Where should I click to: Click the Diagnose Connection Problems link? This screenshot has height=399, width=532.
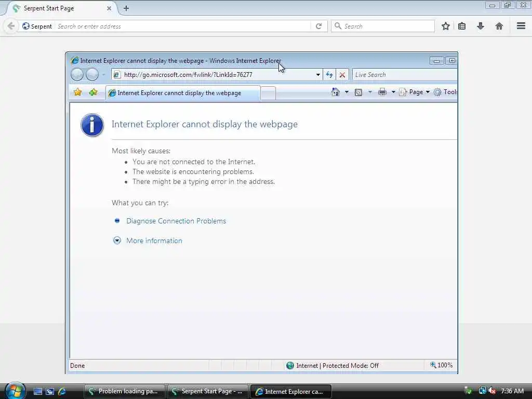coord(176,221)
